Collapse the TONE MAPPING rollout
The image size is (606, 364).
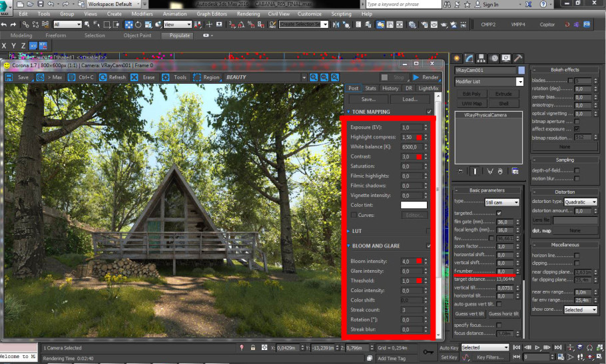click(348, 112)
